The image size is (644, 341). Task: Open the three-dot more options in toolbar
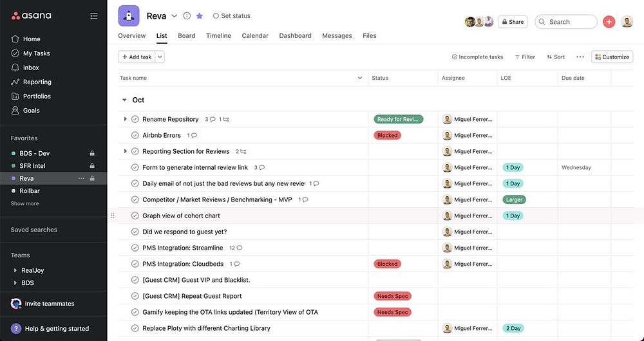coord(580,57)
